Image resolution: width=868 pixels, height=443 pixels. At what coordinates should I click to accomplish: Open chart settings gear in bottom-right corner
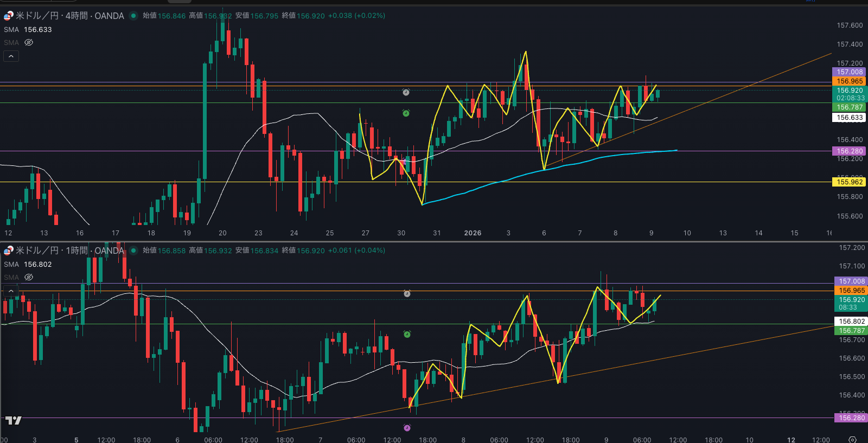tap(852, 439)
